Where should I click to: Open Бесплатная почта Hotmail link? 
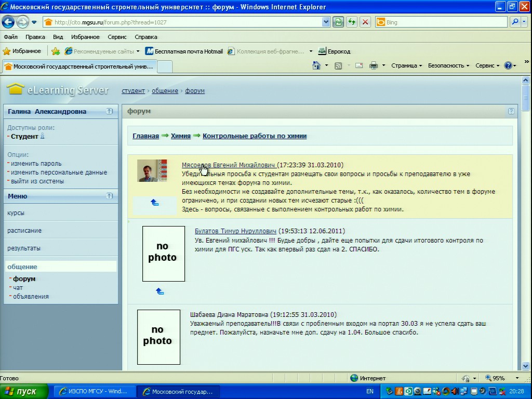pos(183,51)
